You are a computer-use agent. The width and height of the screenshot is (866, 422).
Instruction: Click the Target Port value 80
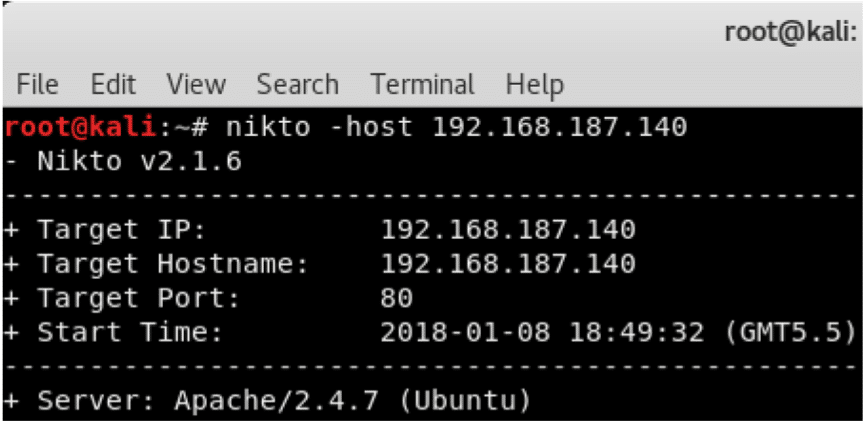pyautogui.click(x=396, y=298)
